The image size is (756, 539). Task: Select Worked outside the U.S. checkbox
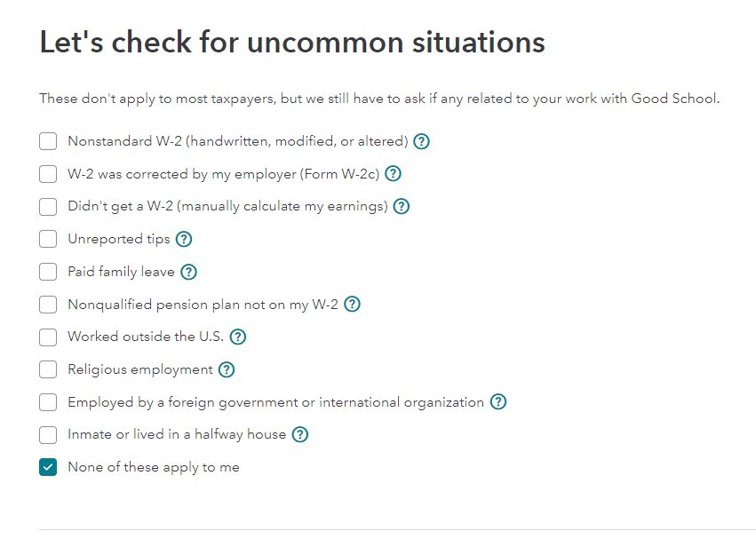(48, 337)
